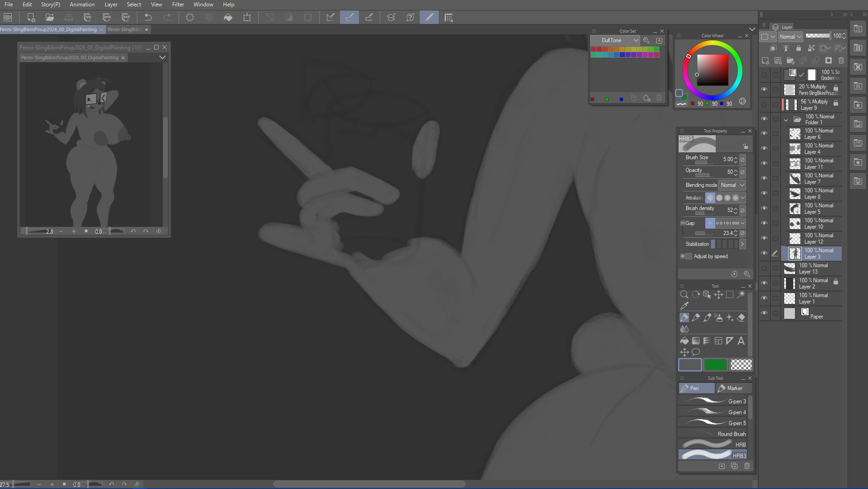Select the Round Brush sub tool
Screen dimensions: 868x489
(x=714, y=434)
